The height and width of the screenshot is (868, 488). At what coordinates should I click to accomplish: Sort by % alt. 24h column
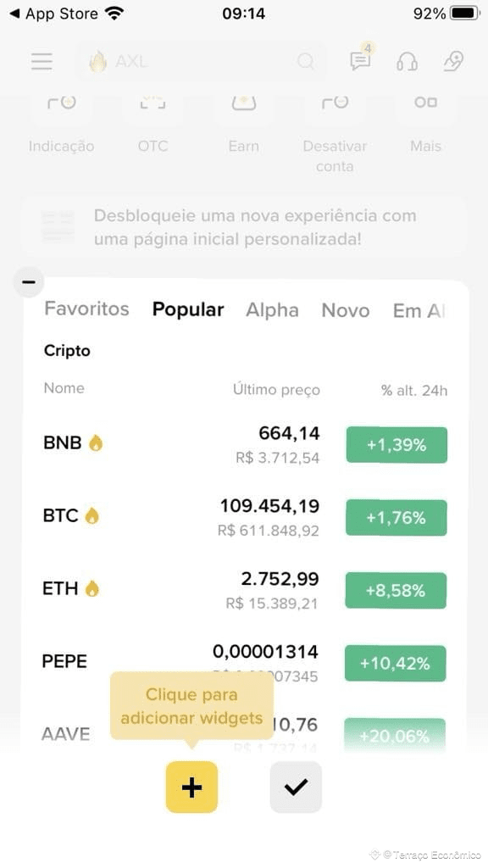coord(414,390)
